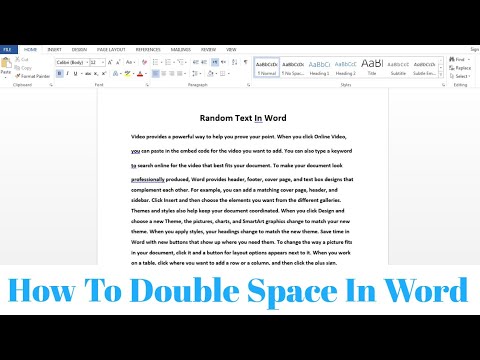This screenshot has width=480, height=360.
Task: Switch to the DESIGN tab
Action: tap(79, 49)
